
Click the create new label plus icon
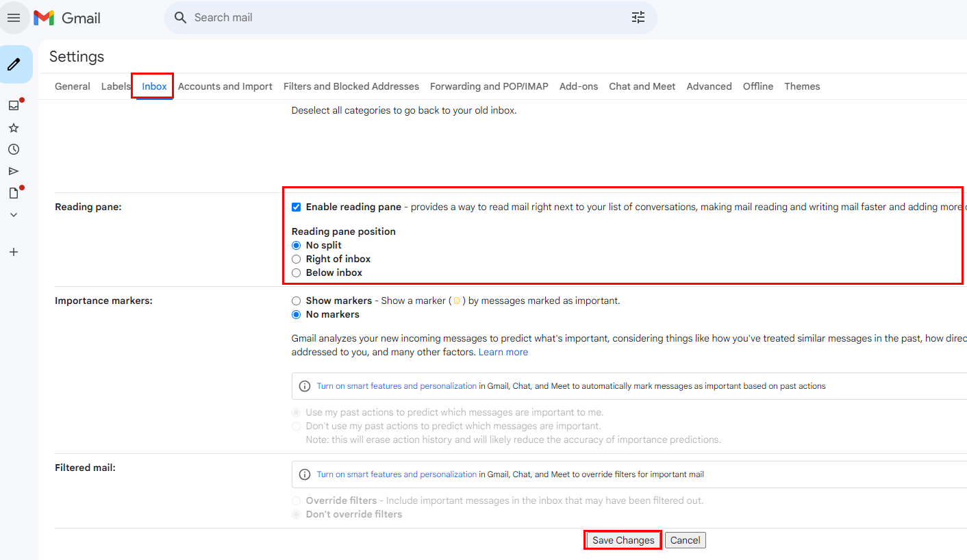coord(13,252)
